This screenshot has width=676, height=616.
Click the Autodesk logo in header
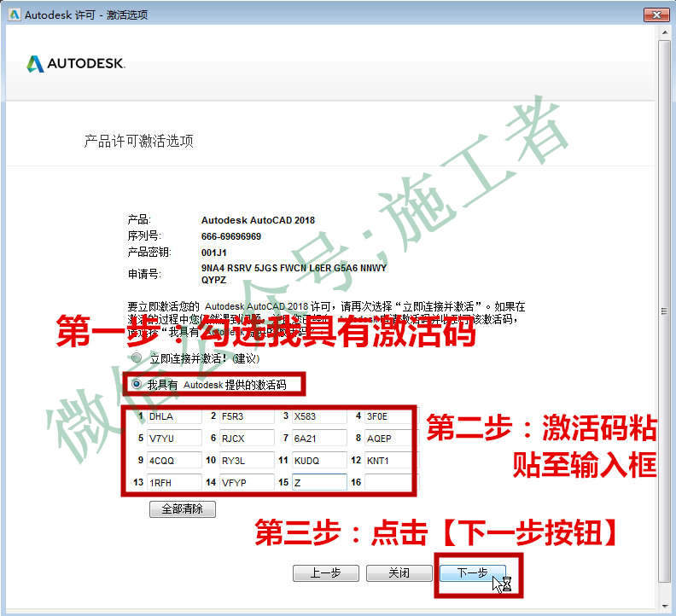coord(76,64)
